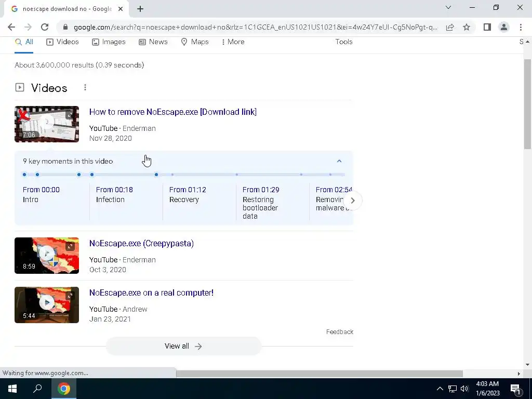The width and height of the screenshot is (532, 399).
Task: Click the scroll right arrow
Action: (x=519, y=374)
